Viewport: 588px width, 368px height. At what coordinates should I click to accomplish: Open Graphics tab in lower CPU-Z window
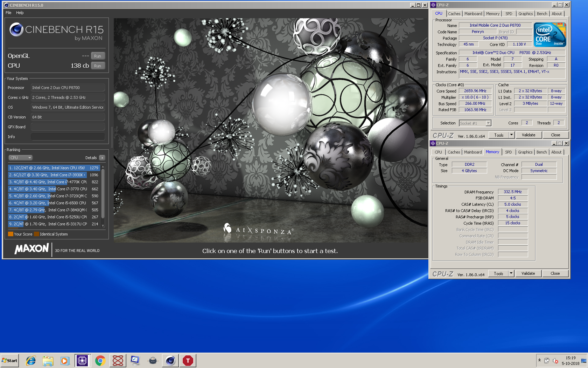[525, 152]
